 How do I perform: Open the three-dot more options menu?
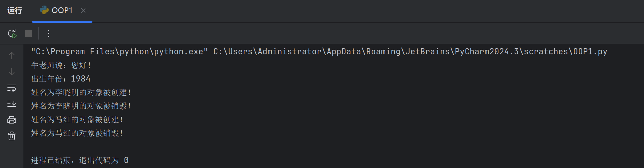pos(48,33)
